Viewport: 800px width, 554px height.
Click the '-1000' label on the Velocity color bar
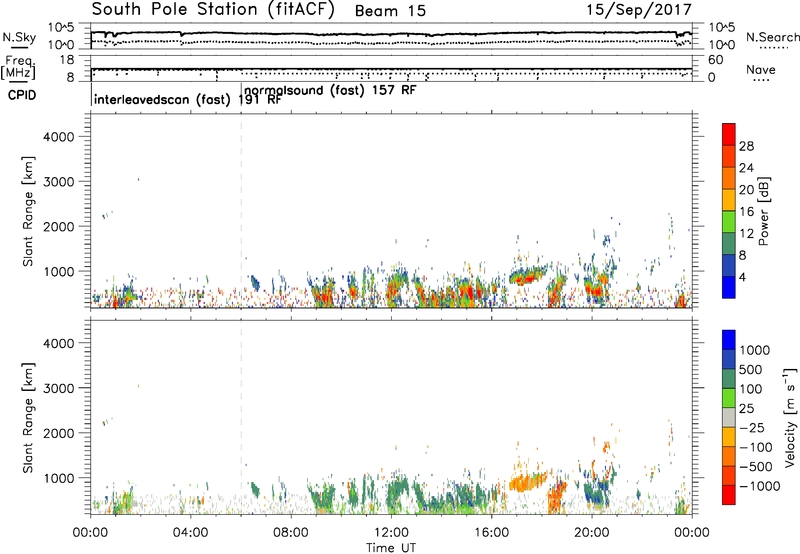click(x=759, y=486)
